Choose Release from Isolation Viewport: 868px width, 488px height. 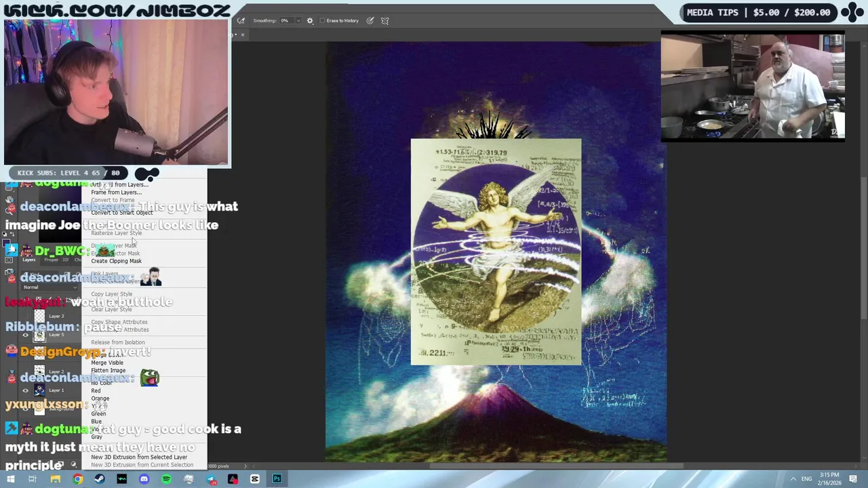click(117, 342)
